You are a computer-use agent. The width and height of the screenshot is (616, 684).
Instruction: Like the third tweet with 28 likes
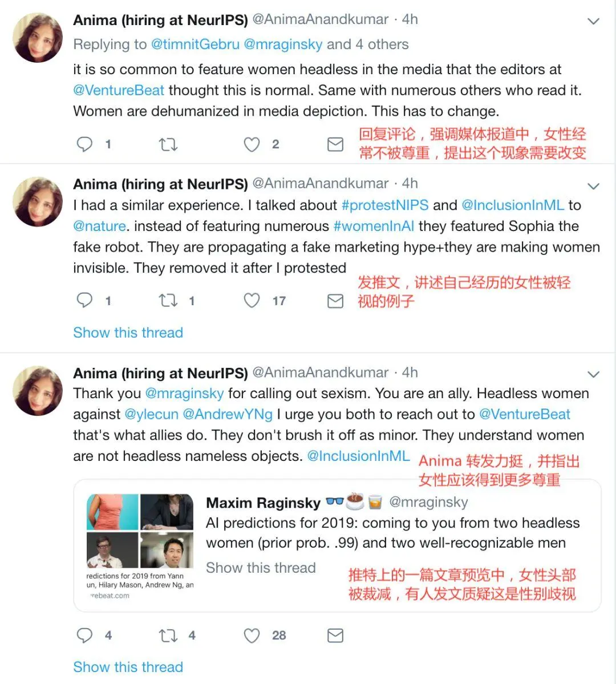tap(252, 636)
